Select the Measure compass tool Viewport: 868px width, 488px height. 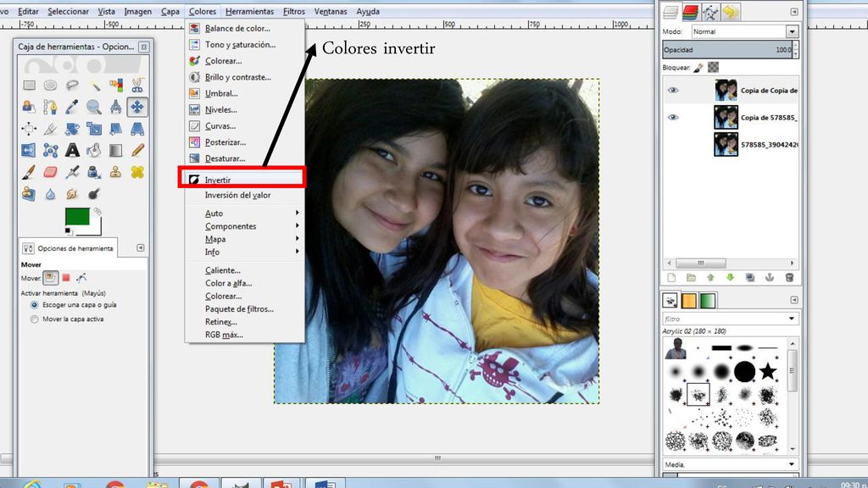pos(115,107)
